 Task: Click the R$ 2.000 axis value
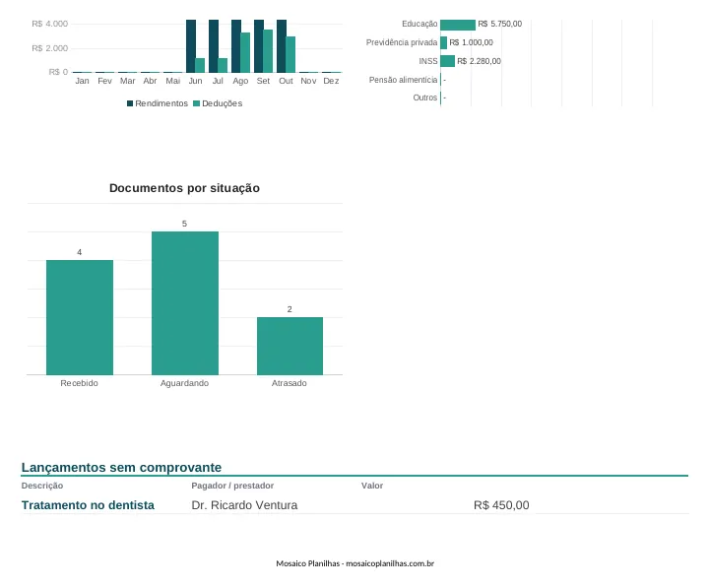tap(49, 48)
